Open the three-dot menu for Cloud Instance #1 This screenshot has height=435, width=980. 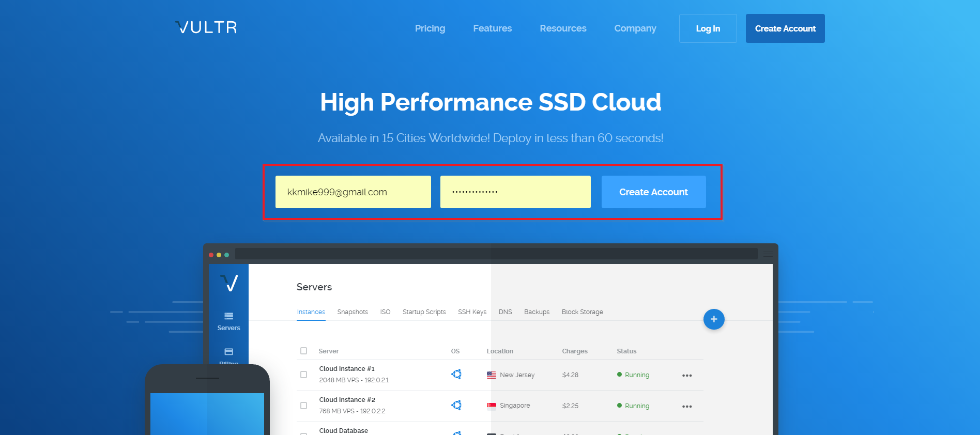(687, 376)
